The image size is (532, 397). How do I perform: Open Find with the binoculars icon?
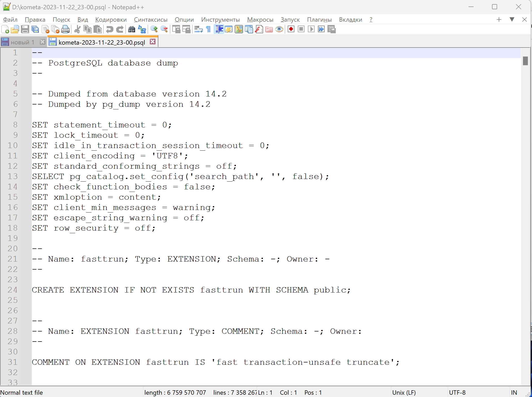pos(132,29)
